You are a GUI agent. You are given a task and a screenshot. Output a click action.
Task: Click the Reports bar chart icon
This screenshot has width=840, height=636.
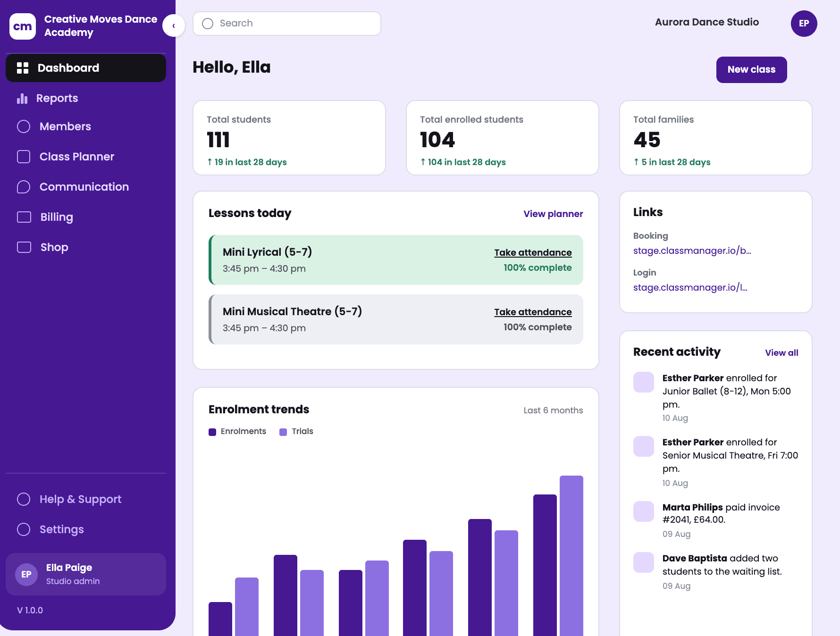point(22,98)
